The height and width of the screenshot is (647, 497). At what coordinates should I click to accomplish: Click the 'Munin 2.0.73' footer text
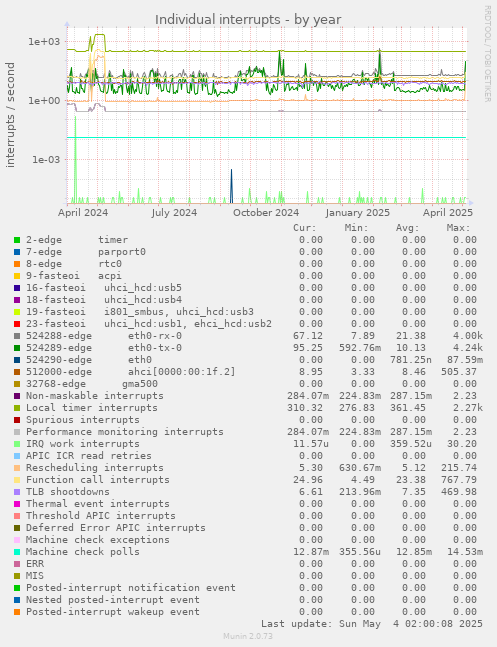[248, 636]
